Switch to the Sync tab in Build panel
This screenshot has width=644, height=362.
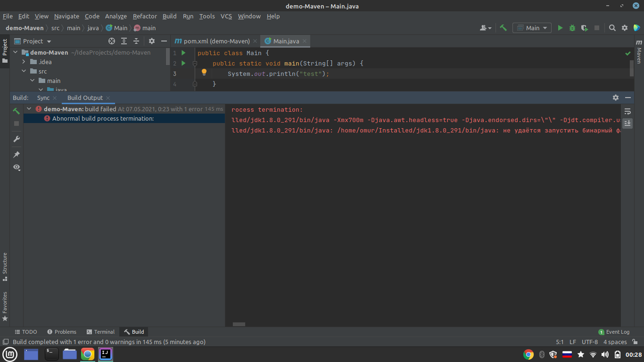43,98
